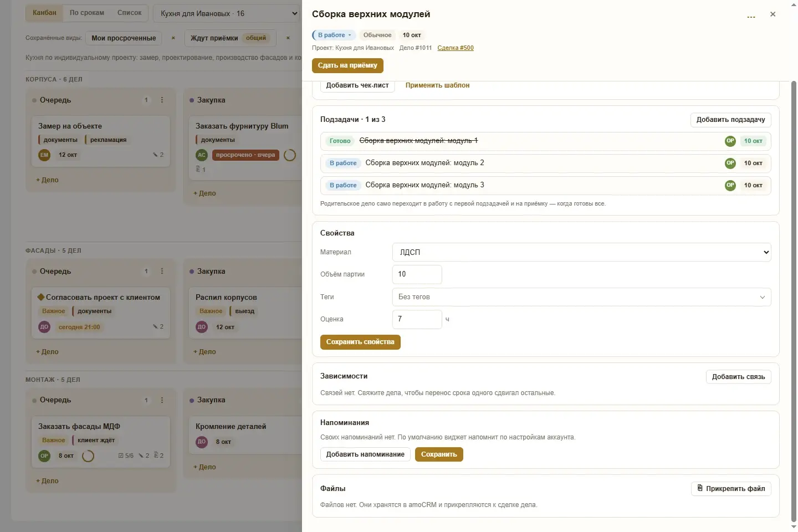Switch to the По срокам view tab
The height and width of the screenshot is (532, 798).
pos(87,13)
